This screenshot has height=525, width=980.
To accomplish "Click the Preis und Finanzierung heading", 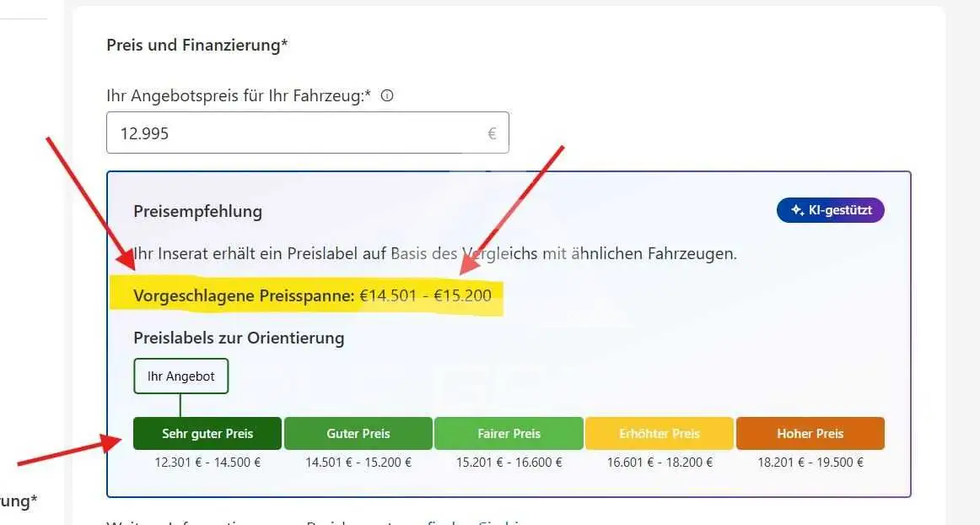I will (197, 45).
